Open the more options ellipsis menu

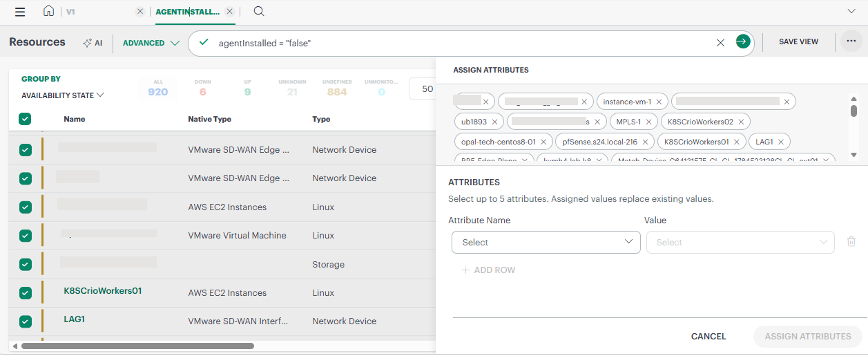coord(851,41)
